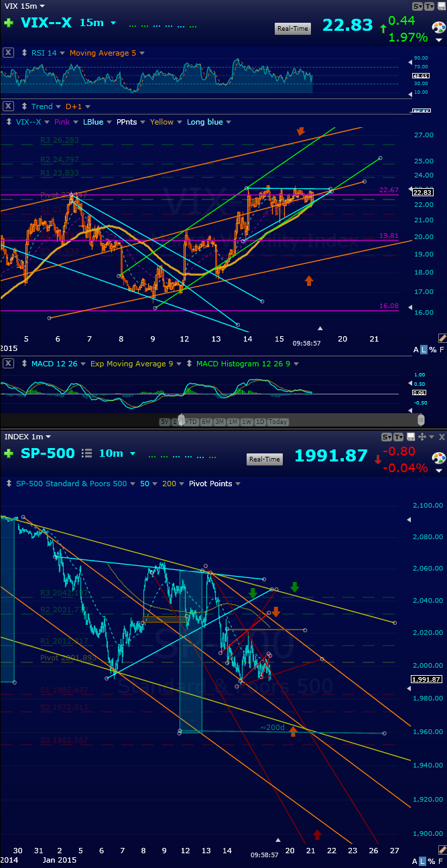Toggle the A scale option in VIX chart
447x868 pixels.
(x=416, y=350)
